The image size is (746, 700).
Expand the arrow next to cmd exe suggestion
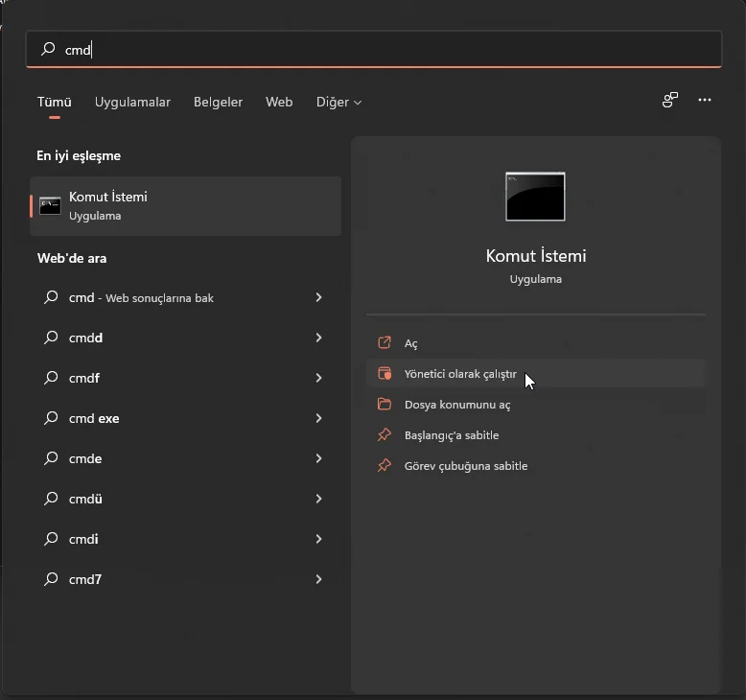[x=318, y=418]
